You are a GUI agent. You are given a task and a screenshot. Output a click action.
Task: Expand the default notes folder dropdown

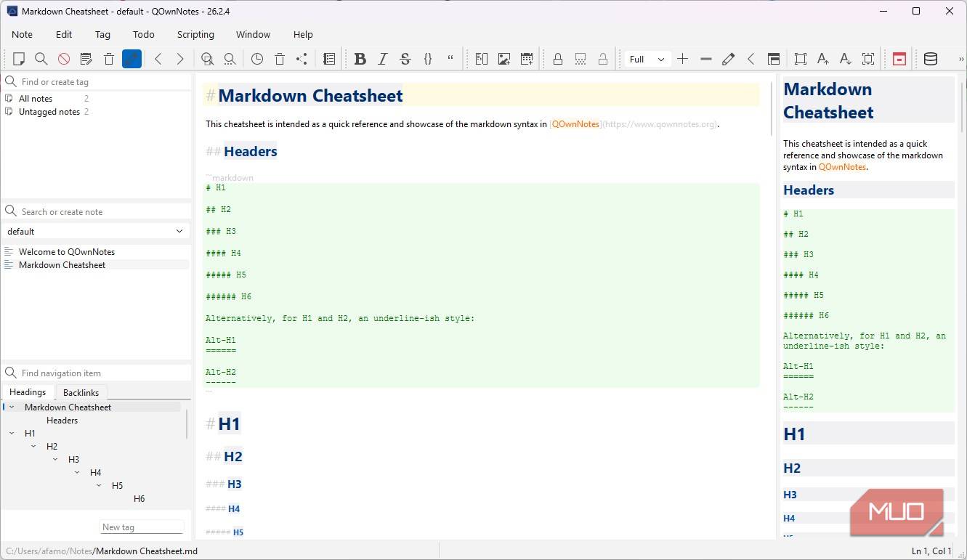[x=179, y=231]
